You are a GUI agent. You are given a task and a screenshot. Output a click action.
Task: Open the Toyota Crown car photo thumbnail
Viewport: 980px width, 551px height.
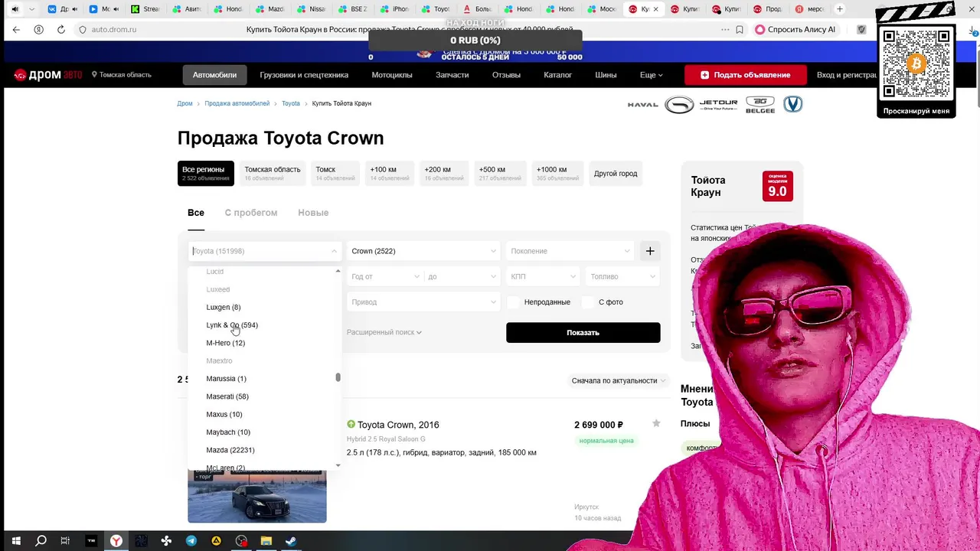(x=257, y=496)
